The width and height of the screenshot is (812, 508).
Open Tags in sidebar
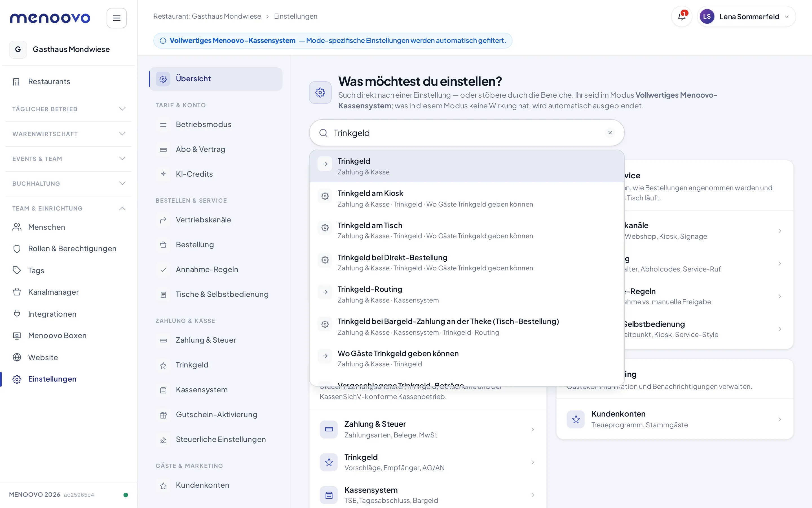pos(69,270)
